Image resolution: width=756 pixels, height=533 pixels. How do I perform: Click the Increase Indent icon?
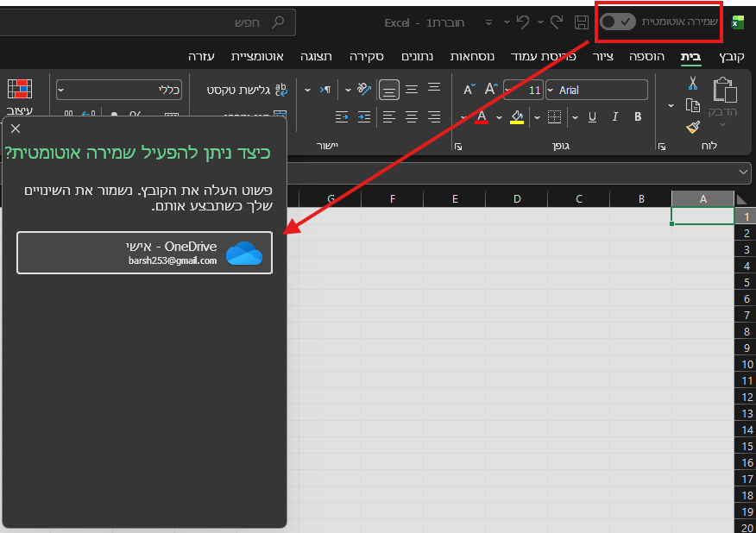pos(364,116)
